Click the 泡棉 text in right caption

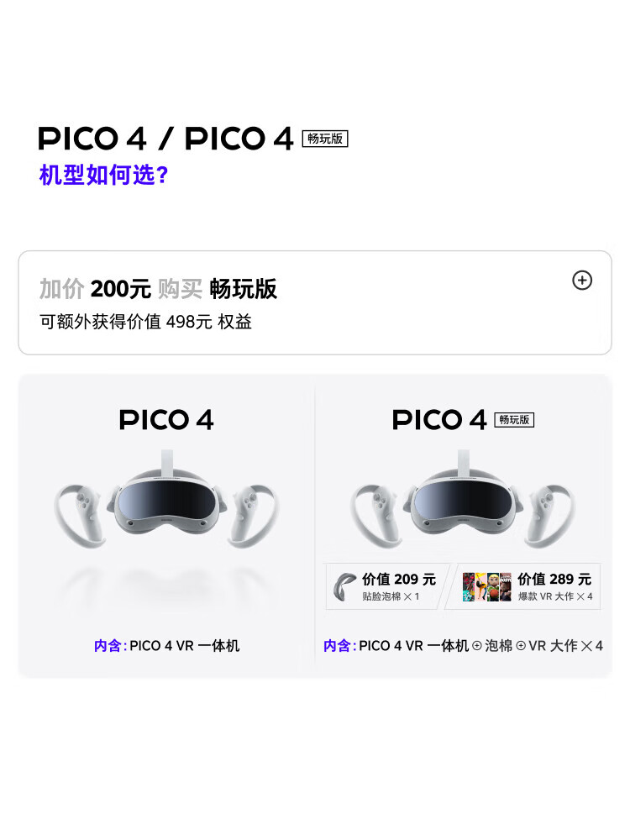tap(499, 646)
